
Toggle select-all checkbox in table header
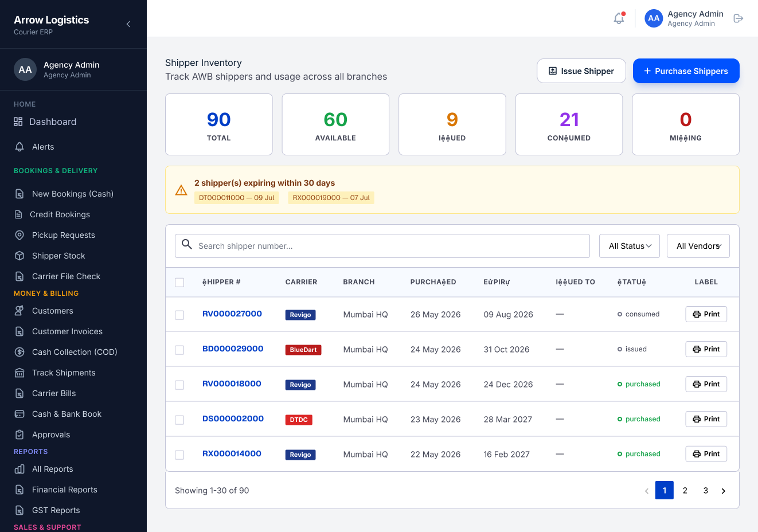[179, 283]
